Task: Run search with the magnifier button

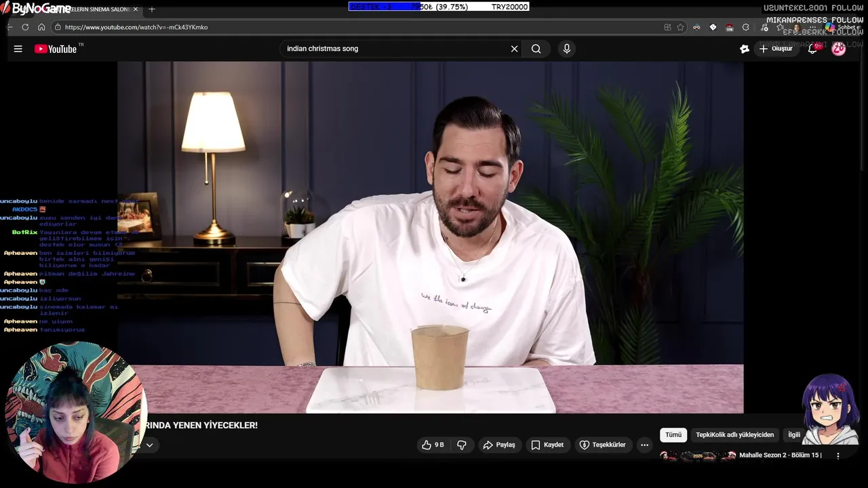Action: (x=536, y=49)
